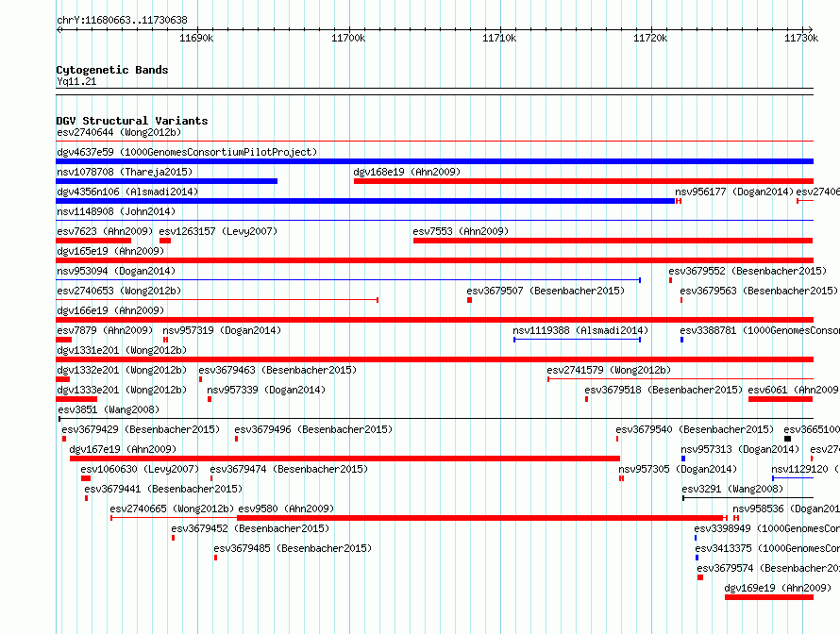The width and height of the screenshot is (840, 634).
Task: Click nsv957339 (Dogan2014) label
Action: 266,390
